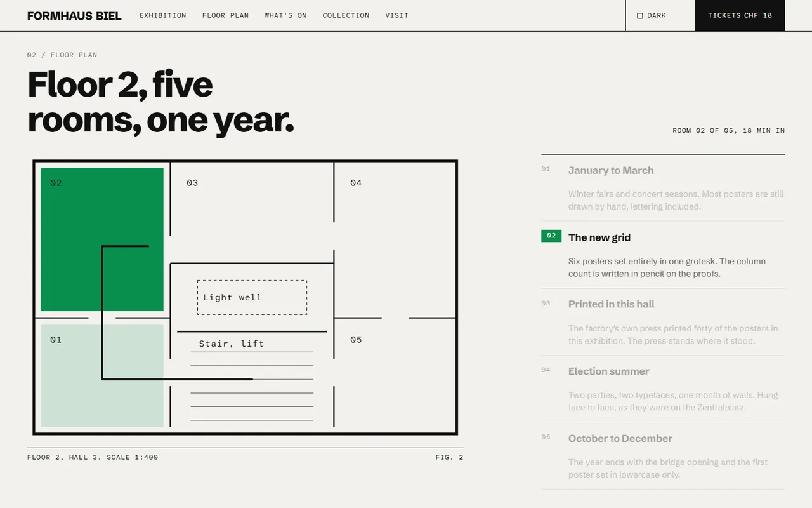Click the Two parties, two typefaces text

[x=673, y=401]
